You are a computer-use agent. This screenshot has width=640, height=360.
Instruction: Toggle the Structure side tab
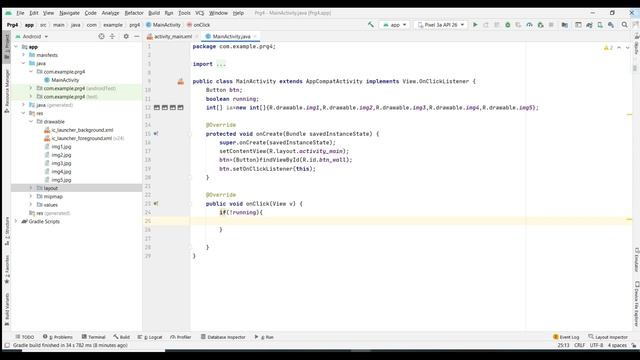[x=7, y=231]
